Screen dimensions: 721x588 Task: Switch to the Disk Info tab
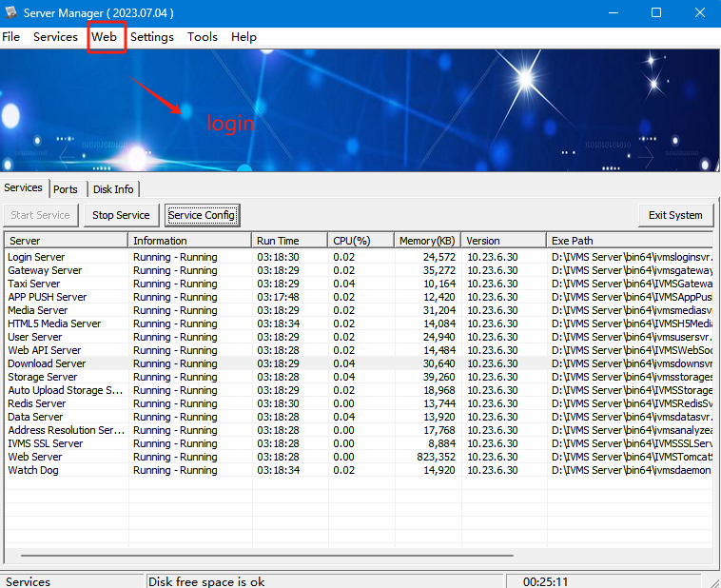113,189
